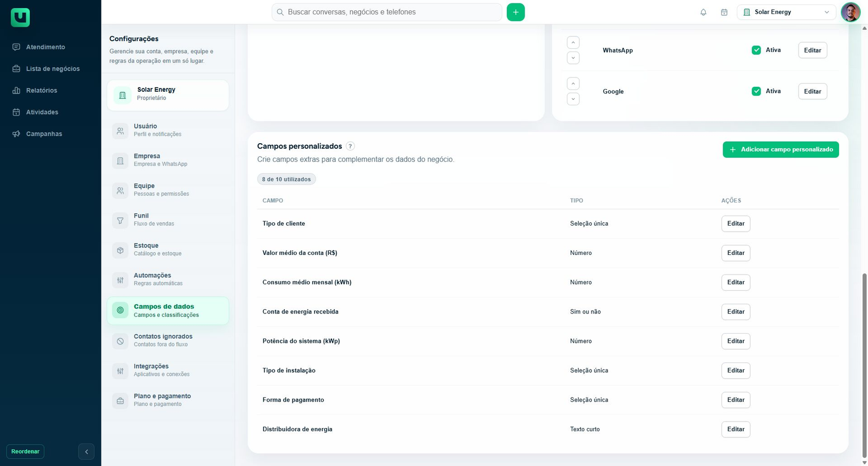Image resolution: width=868 pixels, height=466 pixels.
Task: Open Automações settings section
Action: point(168,279)
